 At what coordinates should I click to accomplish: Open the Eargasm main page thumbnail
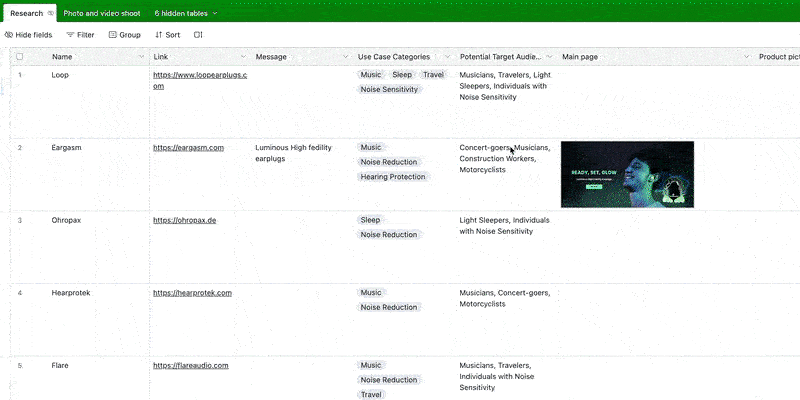pos(627,174)
